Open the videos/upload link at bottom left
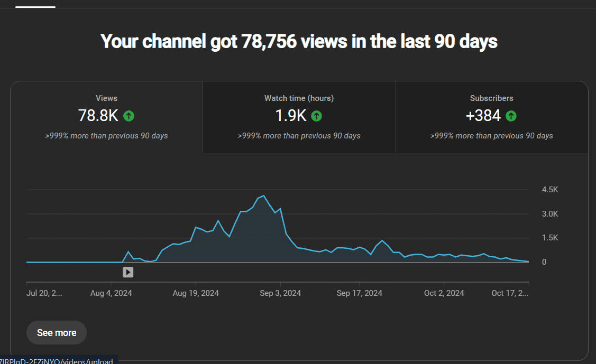Screen dimensions: 596x364 point(57,361)
